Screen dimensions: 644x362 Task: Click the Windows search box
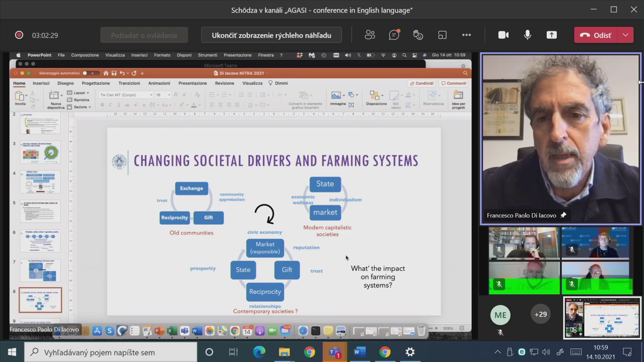coord(111,352)
